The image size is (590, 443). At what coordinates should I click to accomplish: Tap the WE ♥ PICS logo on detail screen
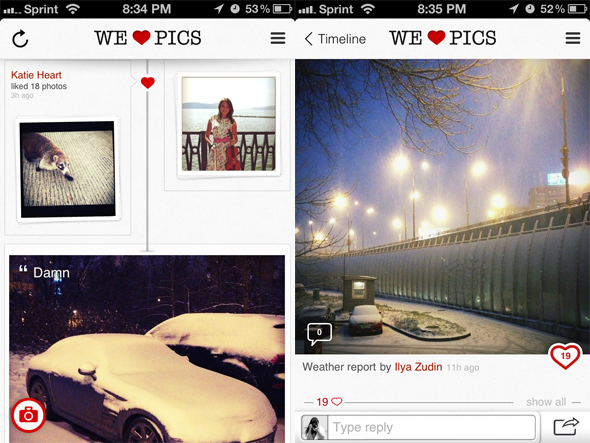tap(443, 38)
